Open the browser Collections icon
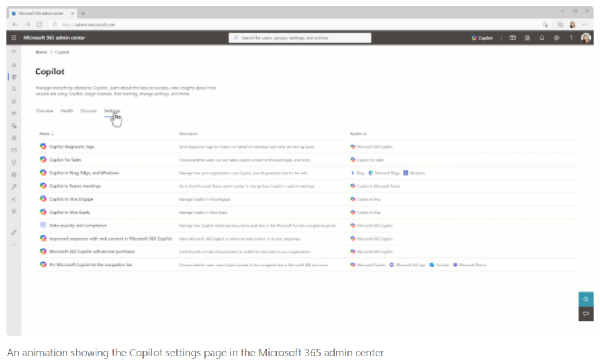The width and height of the screenshot is (600, 364). pyautogui.click(x=560, y=25)
